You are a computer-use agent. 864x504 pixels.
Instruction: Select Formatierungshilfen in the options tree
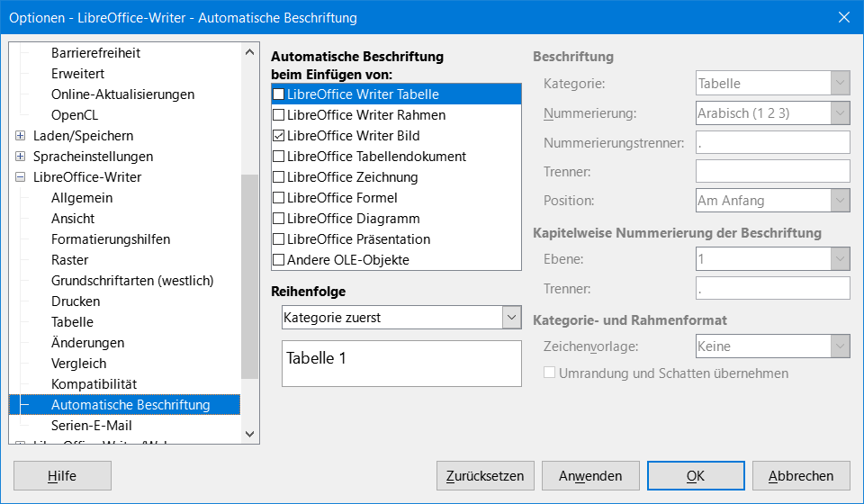point(111,239)
